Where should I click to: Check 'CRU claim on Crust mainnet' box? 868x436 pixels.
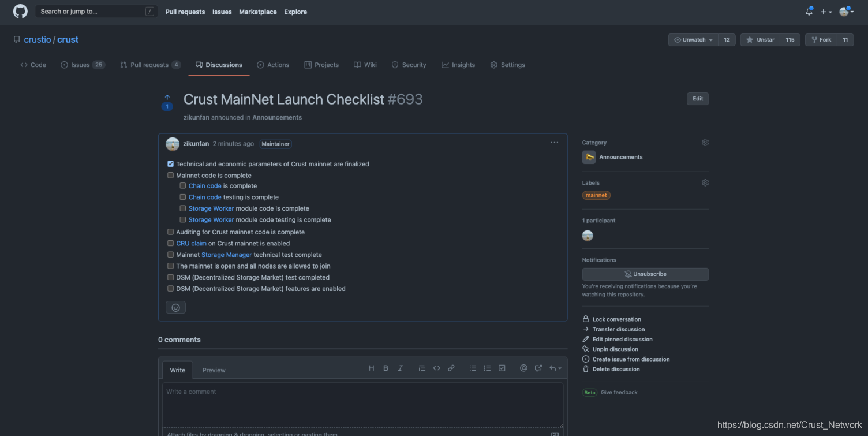pyautogui.click(x=170, y=244)
